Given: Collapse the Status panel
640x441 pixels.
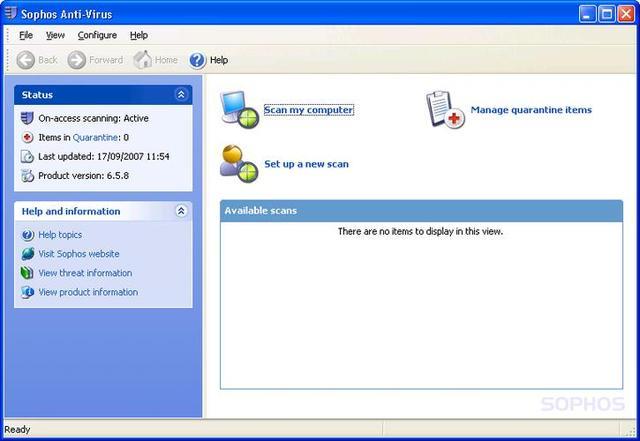Looking at the screenshot, I should pyautogui.click(x=181, y=95).
